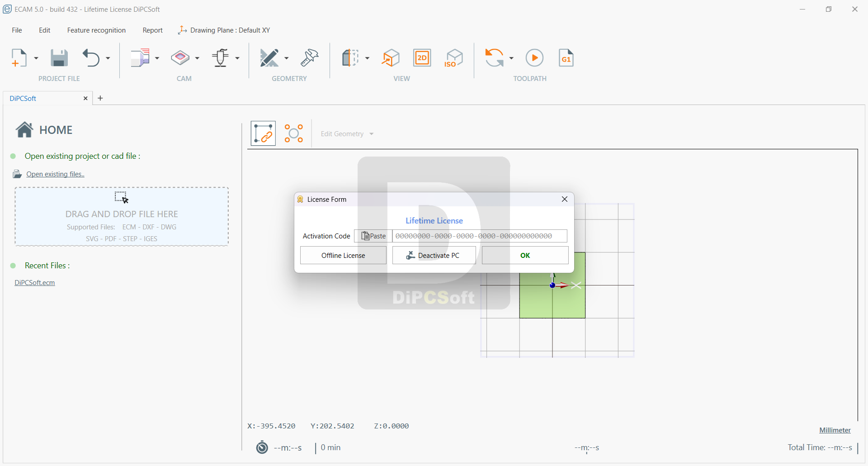Click the Offline License button

pos(343,256)
